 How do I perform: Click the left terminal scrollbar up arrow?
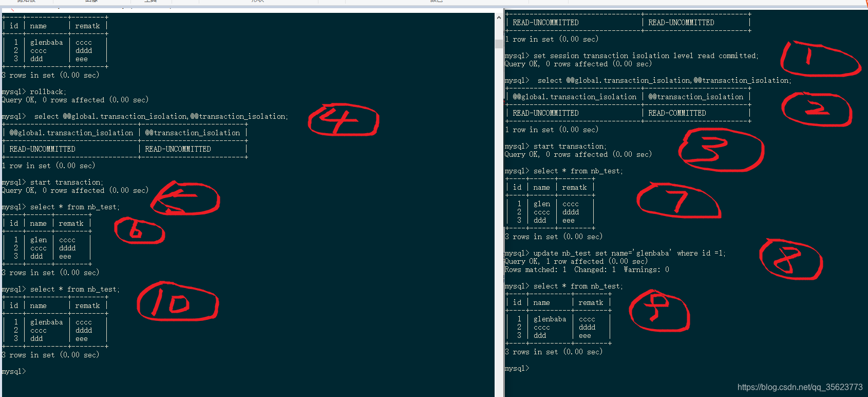point(499,17)
